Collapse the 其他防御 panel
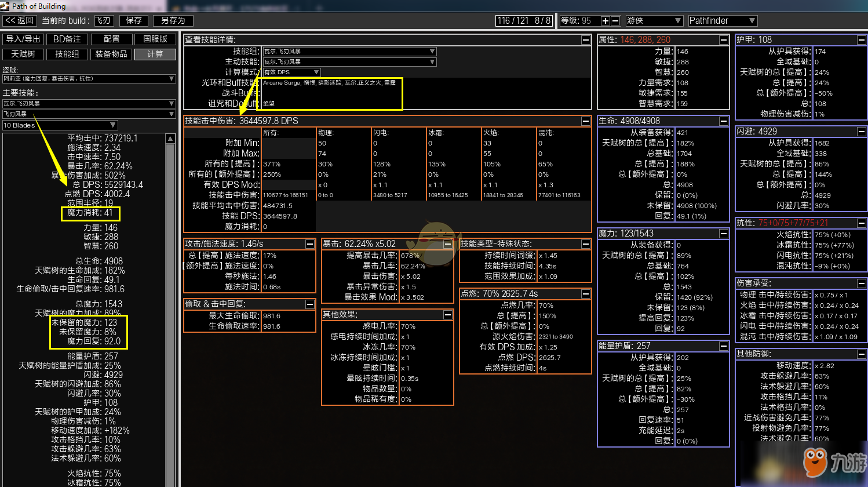 click(862, 354)
